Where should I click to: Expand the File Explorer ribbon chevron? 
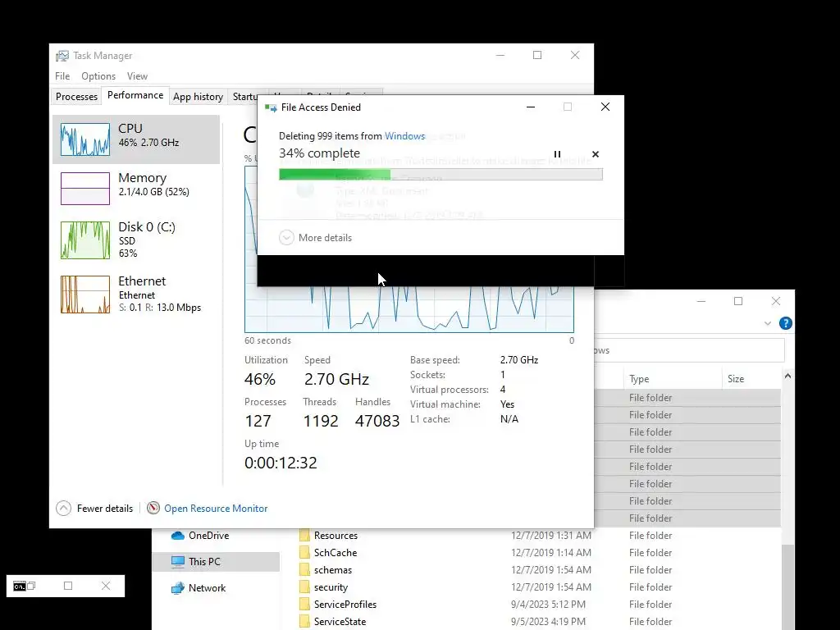pyautogui.click(x=768, y=323)
